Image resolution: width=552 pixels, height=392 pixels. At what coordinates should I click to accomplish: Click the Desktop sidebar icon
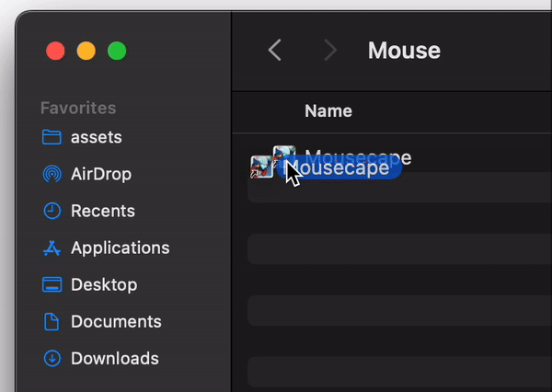pos(52,284)
